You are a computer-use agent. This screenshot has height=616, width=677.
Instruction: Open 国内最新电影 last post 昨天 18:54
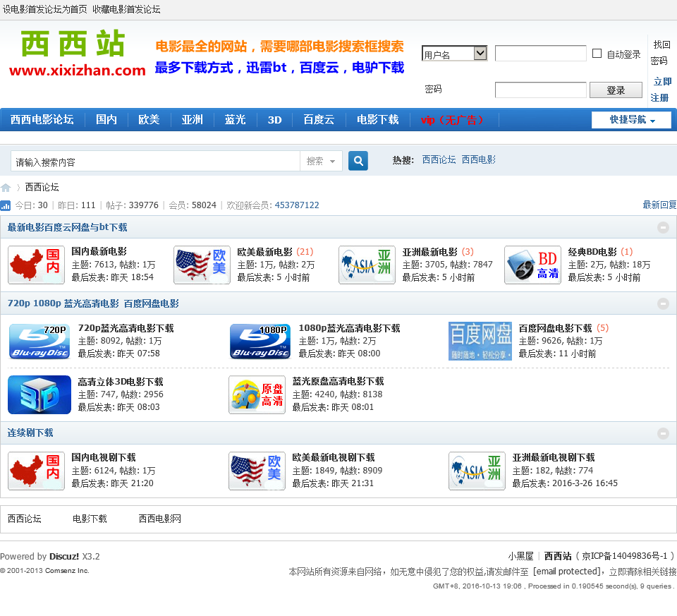tap(132, 277)
